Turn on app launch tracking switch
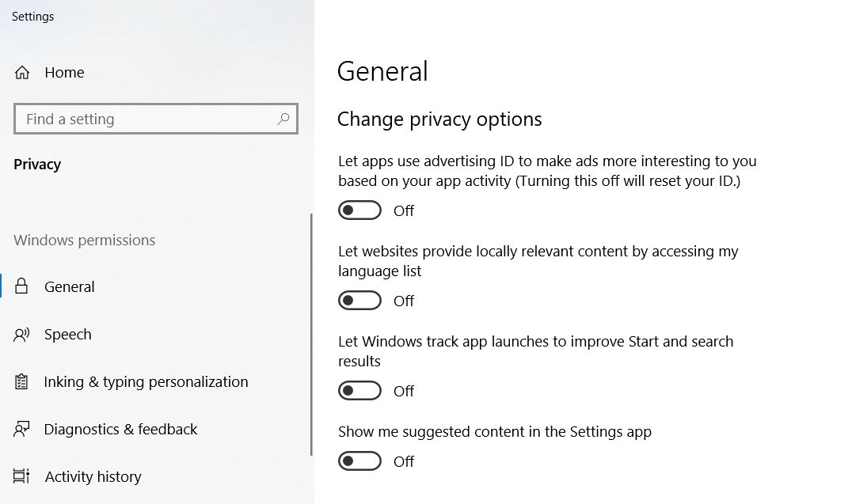This screenshot has width=852, height=504. pos(359,391)
